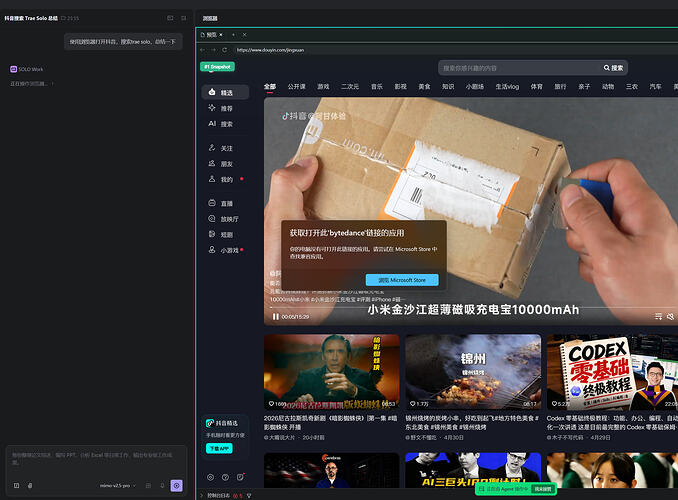
Task: Open 关注 in Douyin sidebar
Action: [x=225, y=148]
